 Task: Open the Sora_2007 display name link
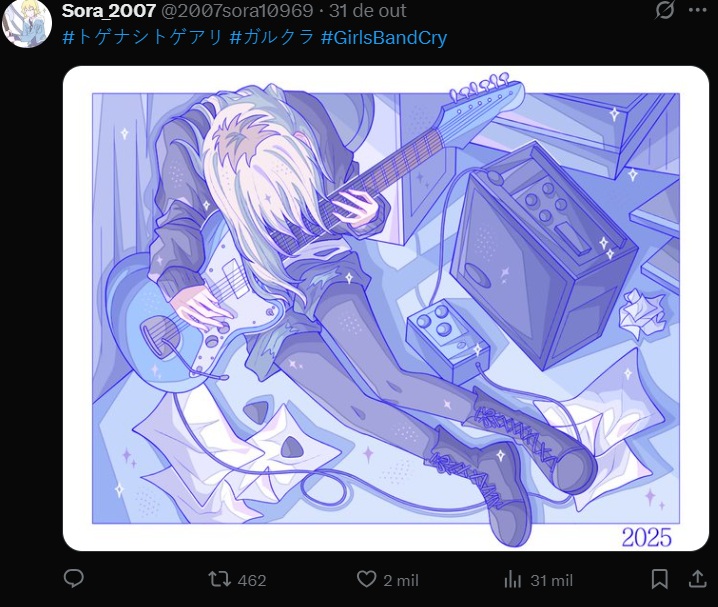(x=109, y=11)
